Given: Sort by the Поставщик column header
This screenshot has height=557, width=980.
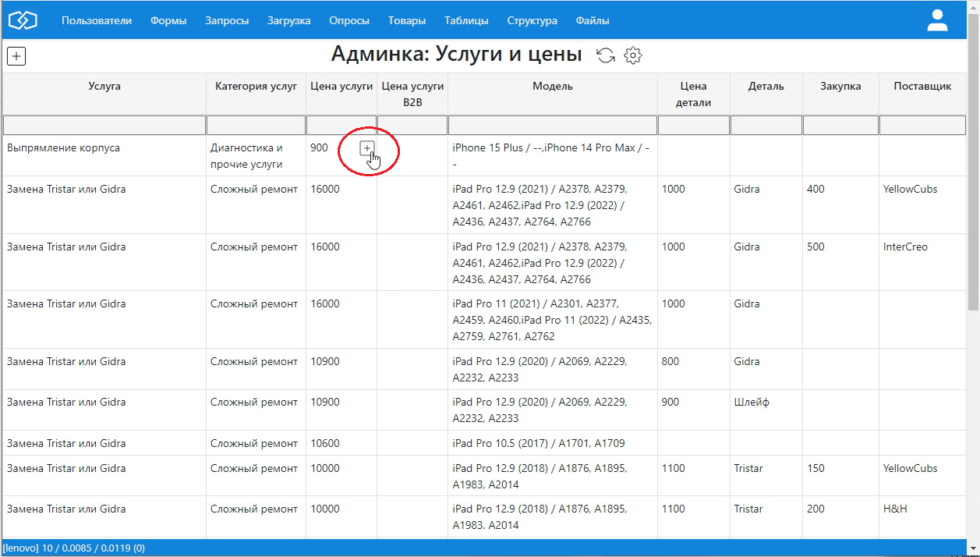Looking at the screenshot, I should (922, 94).
